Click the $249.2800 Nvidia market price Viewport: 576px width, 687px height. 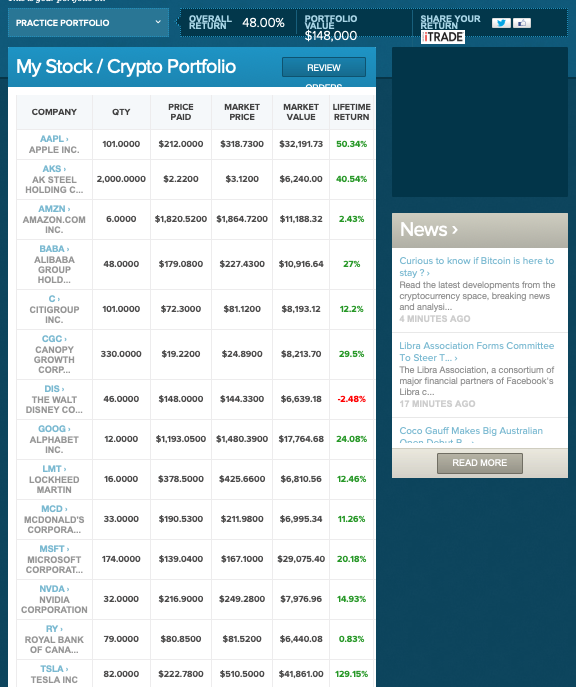(242, 599)
